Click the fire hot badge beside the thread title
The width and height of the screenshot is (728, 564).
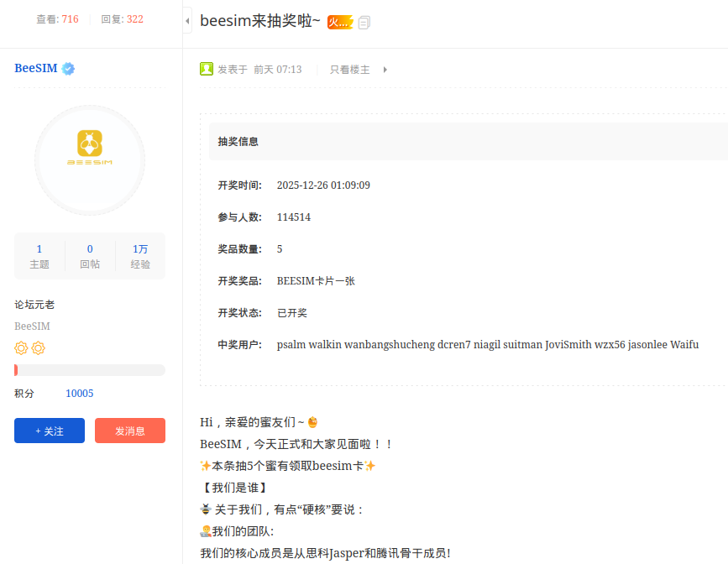point(339,21)
